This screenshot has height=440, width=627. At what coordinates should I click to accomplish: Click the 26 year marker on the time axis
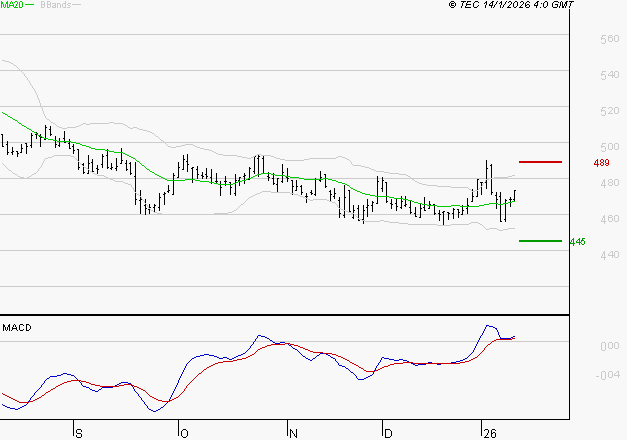pos(489,432)
